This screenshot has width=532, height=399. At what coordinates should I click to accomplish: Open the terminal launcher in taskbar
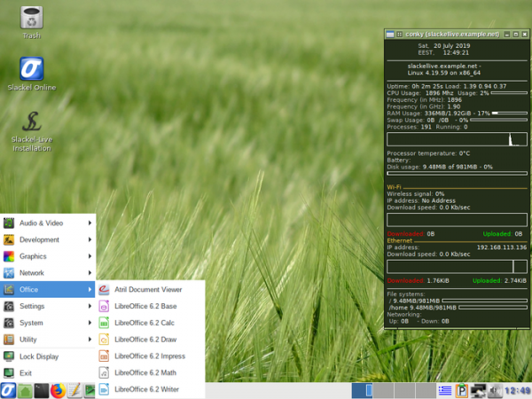pos(41,390)
